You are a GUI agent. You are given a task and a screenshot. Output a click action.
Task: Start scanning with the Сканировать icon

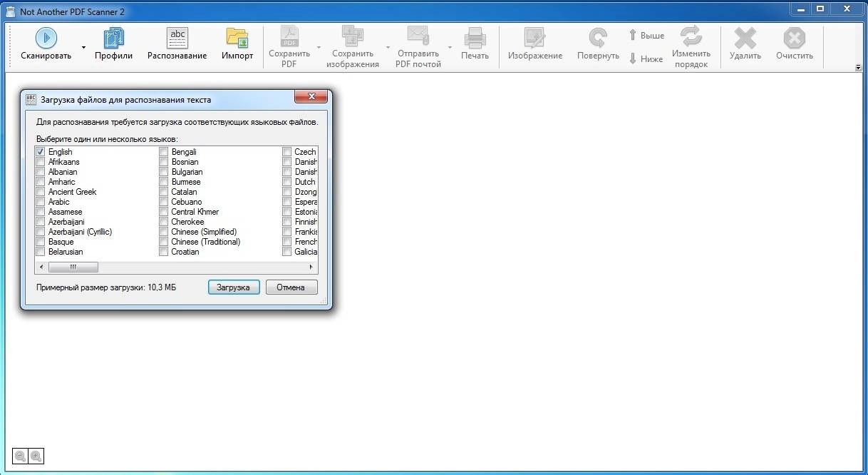click(46, 38)
